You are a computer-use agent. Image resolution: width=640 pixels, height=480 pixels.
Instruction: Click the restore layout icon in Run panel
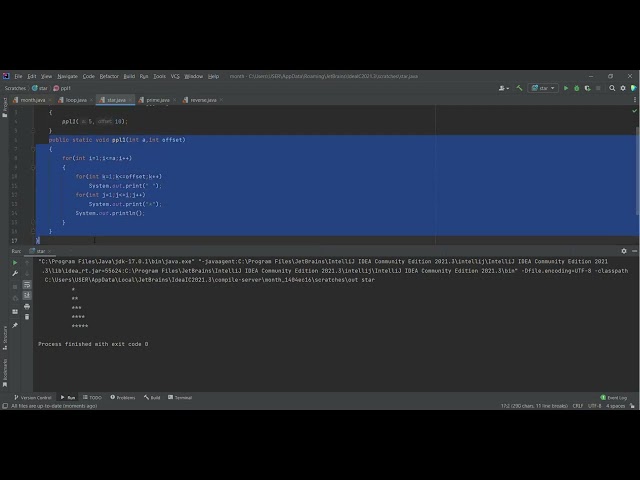pyautogui.click(x=15, y=311)
